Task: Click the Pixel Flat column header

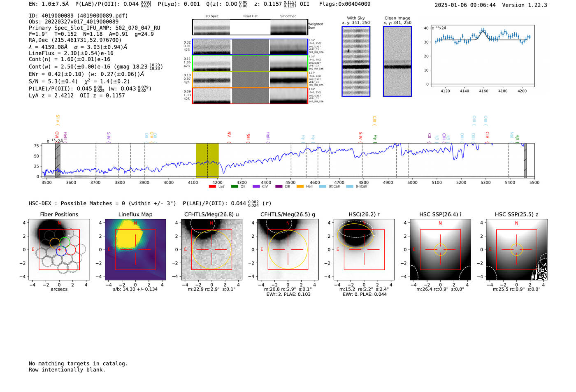Action: [250, 16]
